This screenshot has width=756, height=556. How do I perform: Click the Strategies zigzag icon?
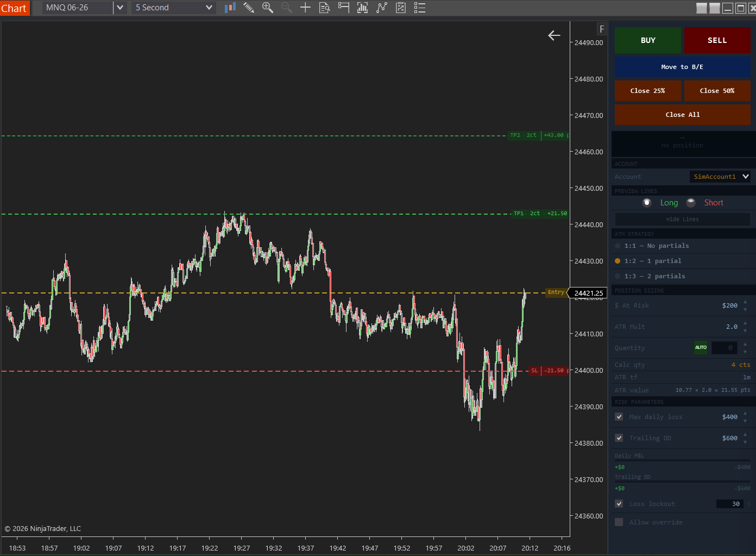(x=381, y=8)
